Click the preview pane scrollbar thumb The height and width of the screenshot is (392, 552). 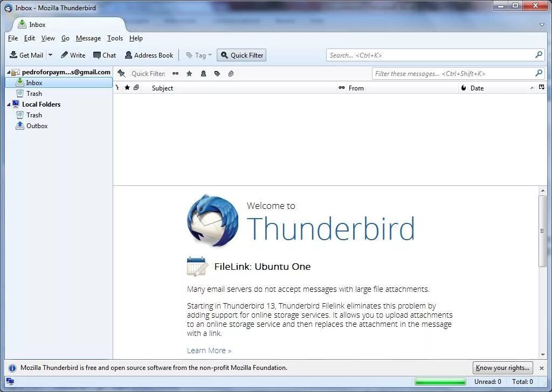[x=542, y=231]
